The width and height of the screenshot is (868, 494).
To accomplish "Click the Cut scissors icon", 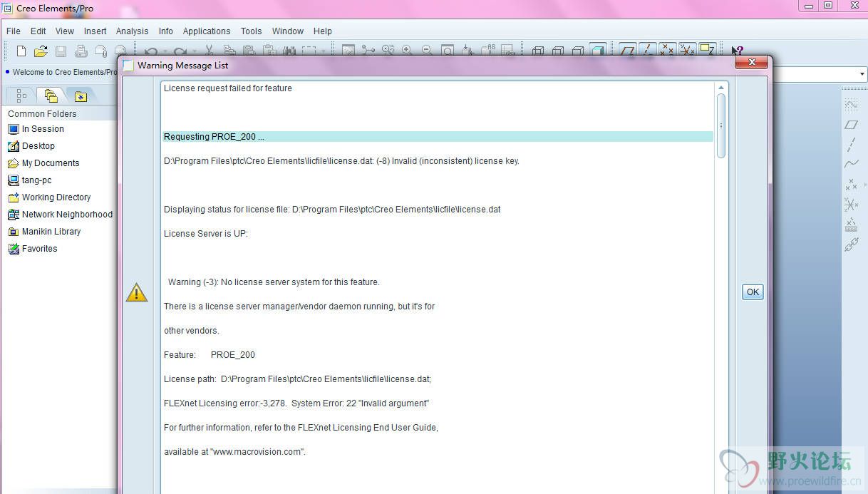I will [x=210, y=51].
